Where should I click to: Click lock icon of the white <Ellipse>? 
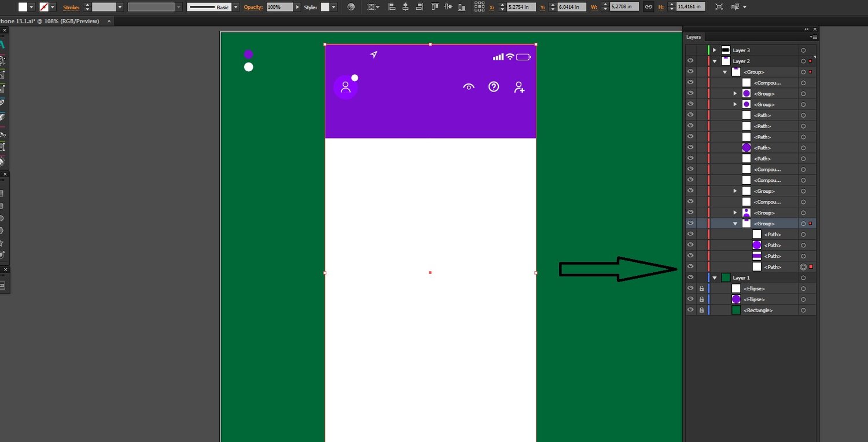[x=701, y=288]
